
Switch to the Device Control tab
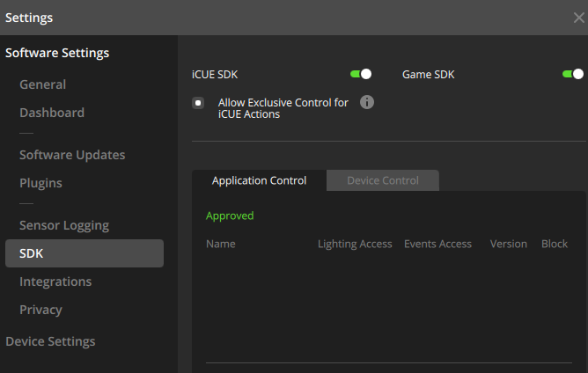[382, 180]
